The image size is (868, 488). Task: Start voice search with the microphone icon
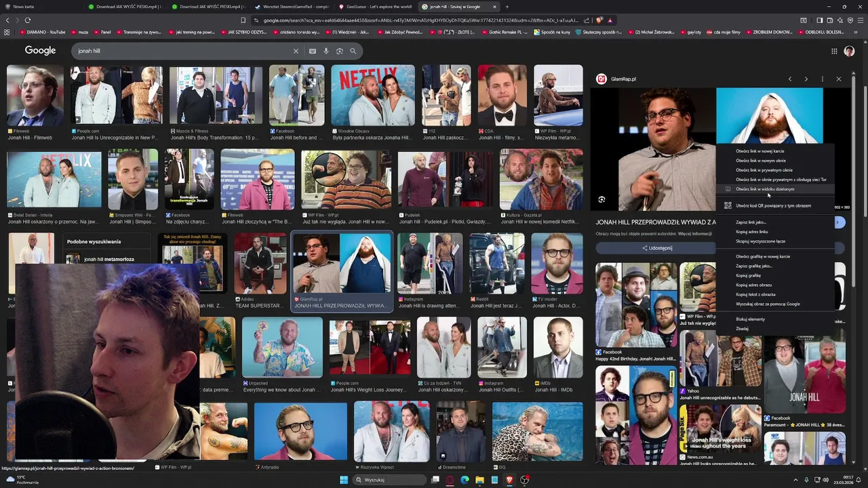pos(326,51)
